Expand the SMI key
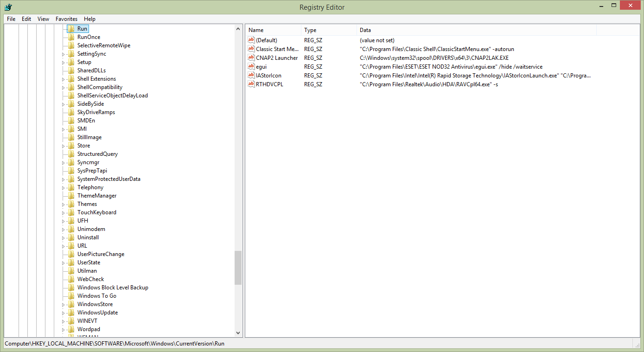 (64, 129)
